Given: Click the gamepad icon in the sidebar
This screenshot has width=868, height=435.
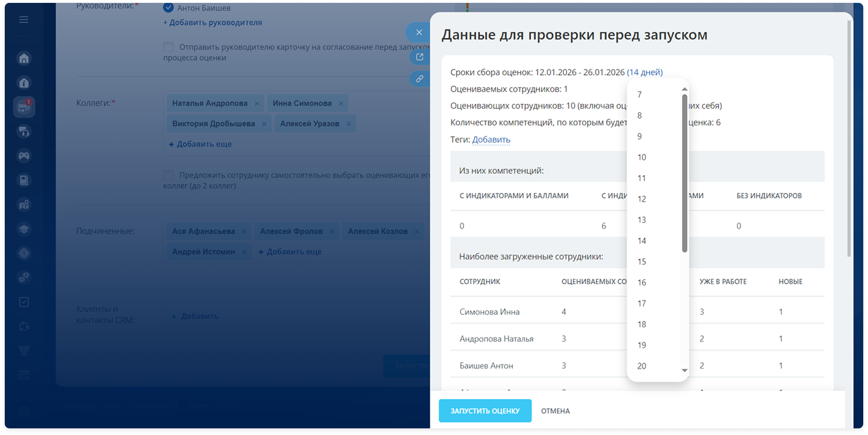Looking at the screenshot, I should pos(24,156).
